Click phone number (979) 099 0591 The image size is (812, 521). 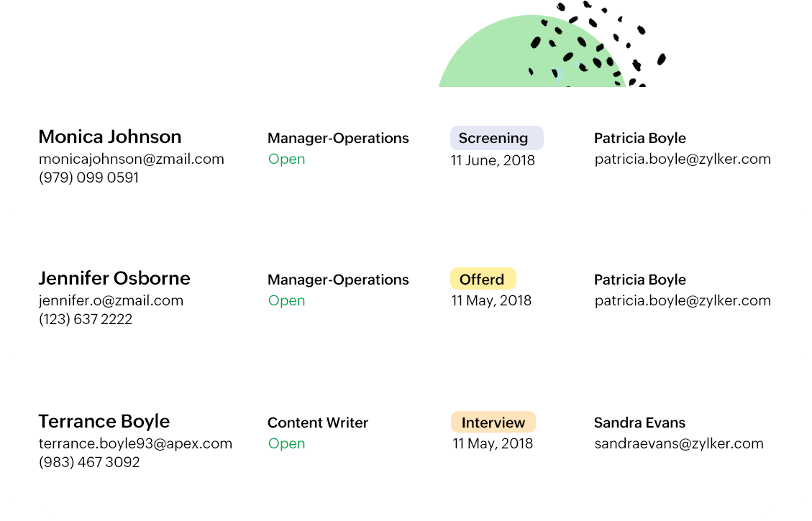coord(89,177)
